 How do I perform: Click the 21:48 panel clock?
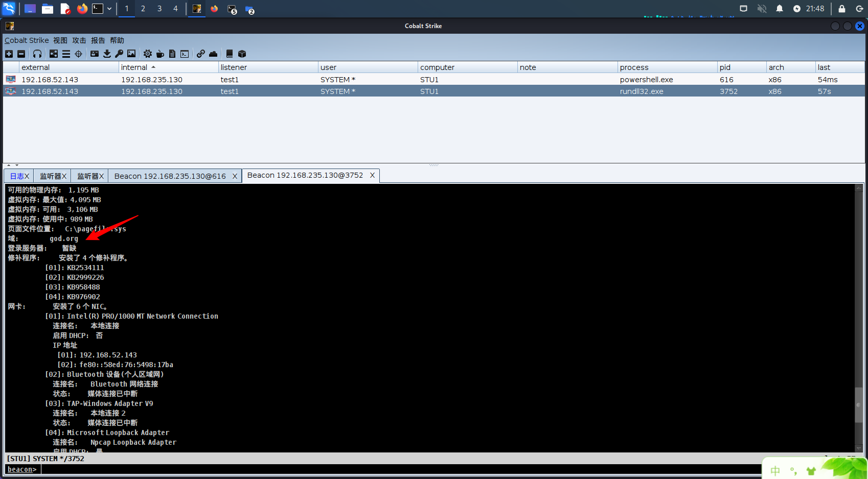(x=815, y=9)
